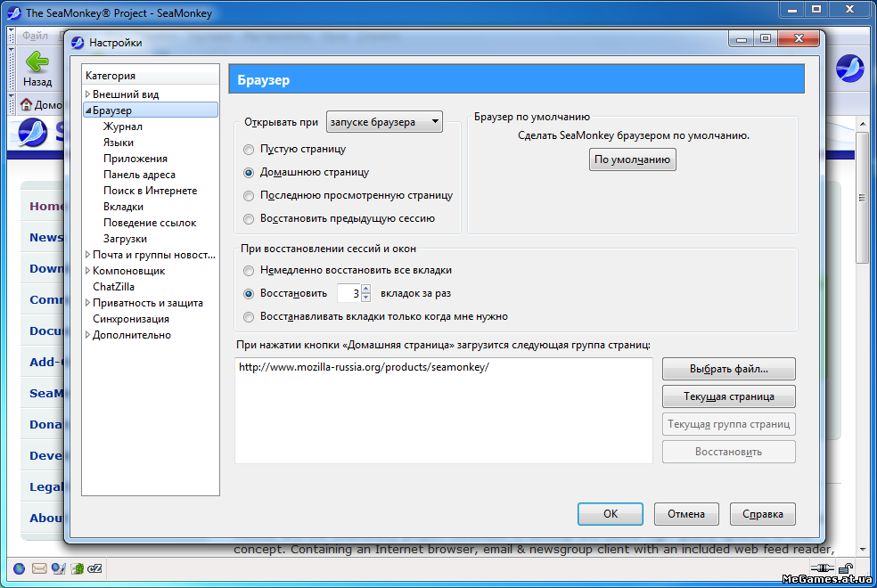Click the 'Выбрать файл...' button
Viewport: 877px width, 588px height.
(x=729, y=369)
